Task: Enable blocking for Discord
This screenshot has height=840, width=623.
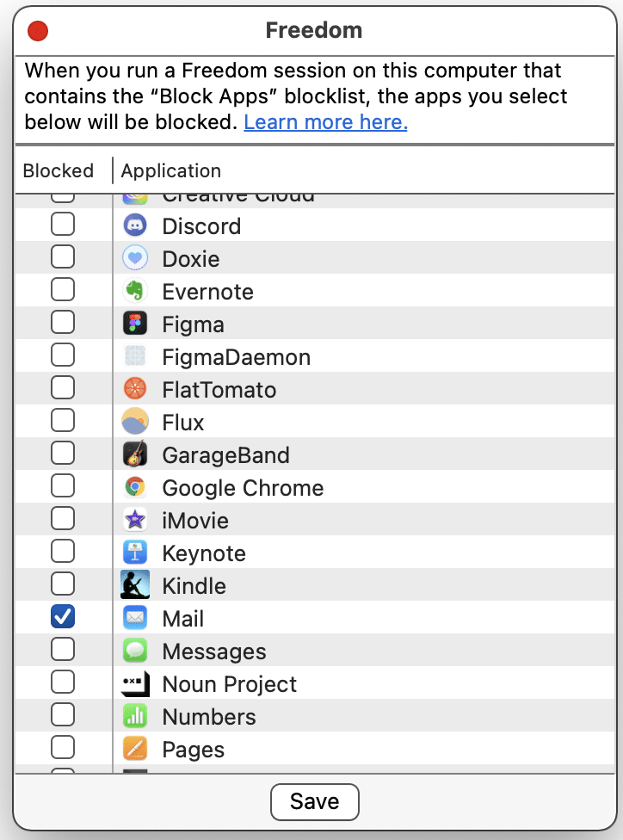Action: click(x=62, y=224)
